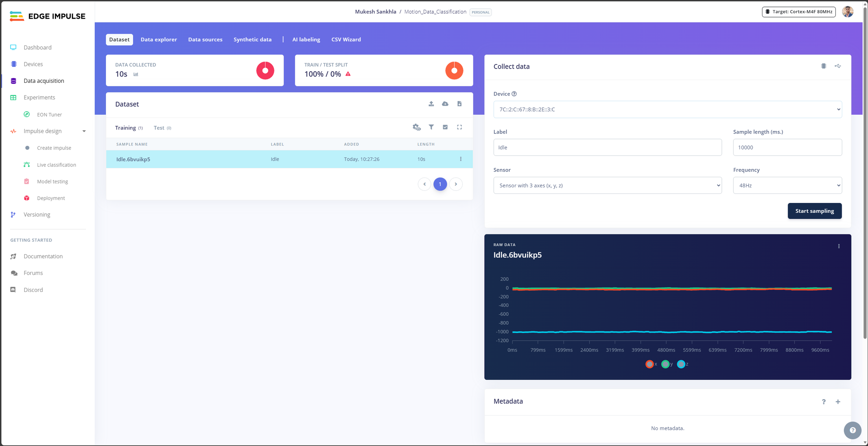Open the Documentation link in the sidebar

pyautogui.click(x=43, y=256)
